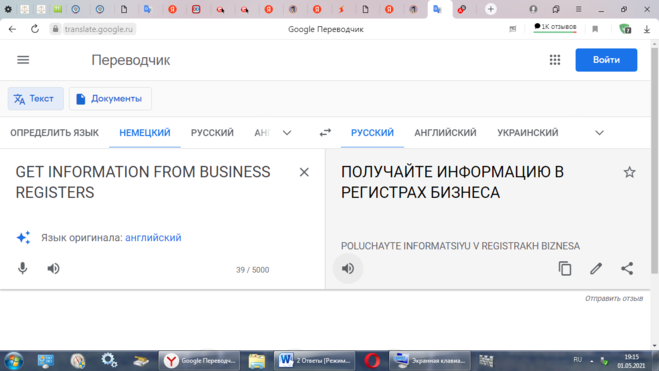Click the Переводчик logo title
The width and height of the screenshot is (659, 371).
(131, 60)
